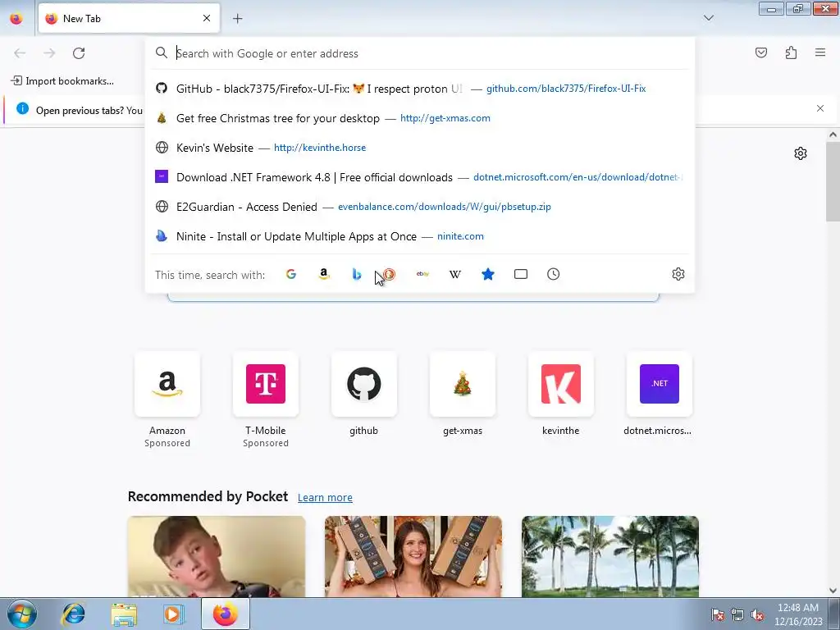
Task: Open the Pocket story with Amazon boxes
Action: coord(413,557)
